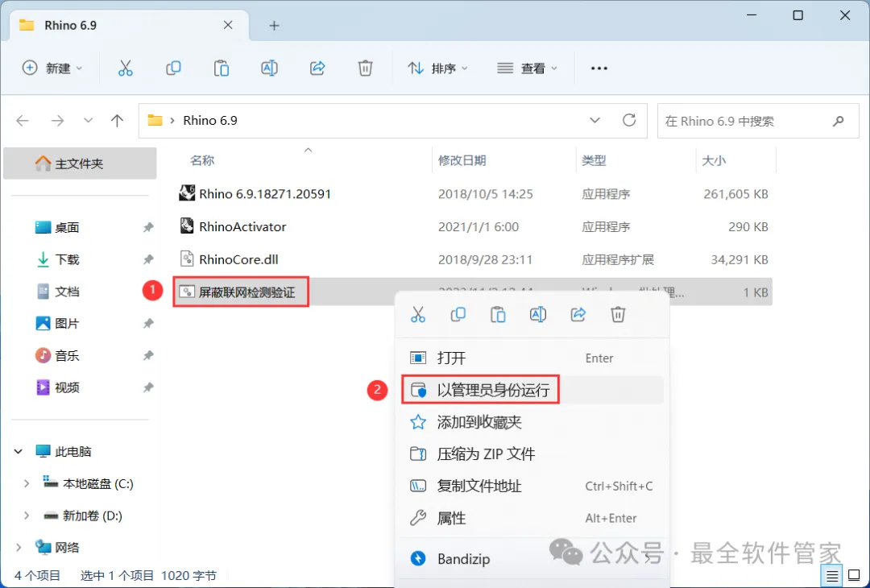
Task: Open 属性 from the context menu
Action: 532,518
